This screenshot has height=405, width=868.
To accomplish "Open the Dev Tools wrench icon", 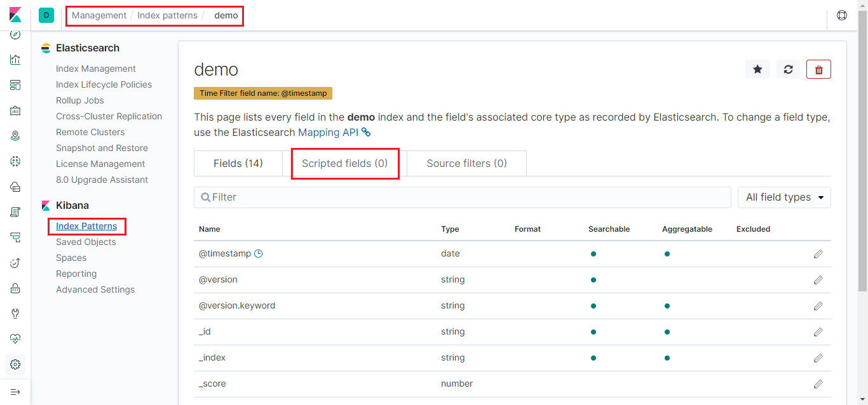I will [15, 314].
